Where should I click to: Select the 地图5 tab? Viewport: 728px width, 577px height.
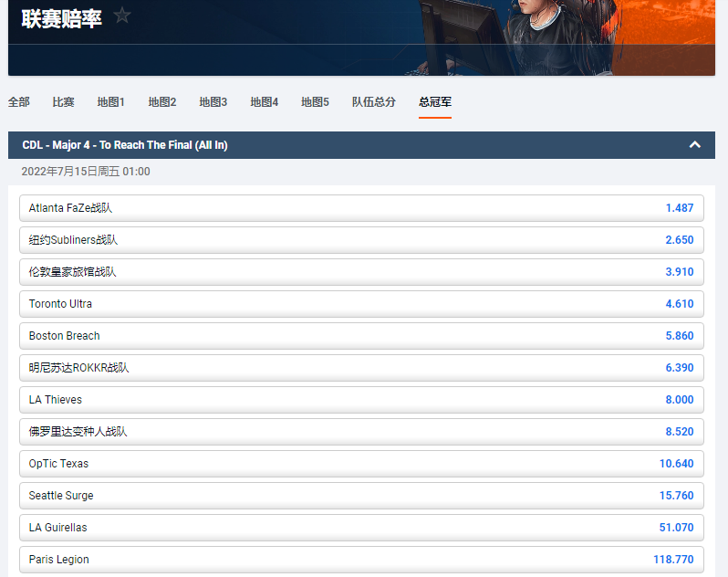[316, 102]
